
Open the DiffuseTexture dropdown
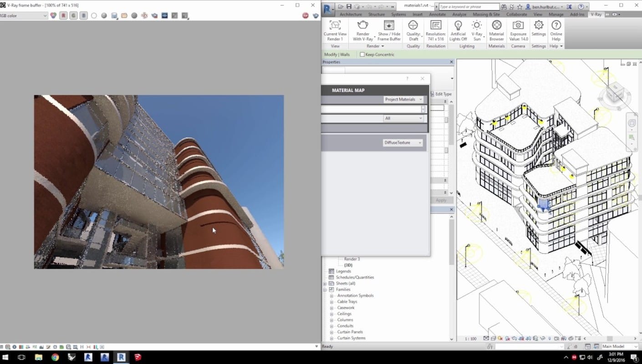(x=403, y=143)
